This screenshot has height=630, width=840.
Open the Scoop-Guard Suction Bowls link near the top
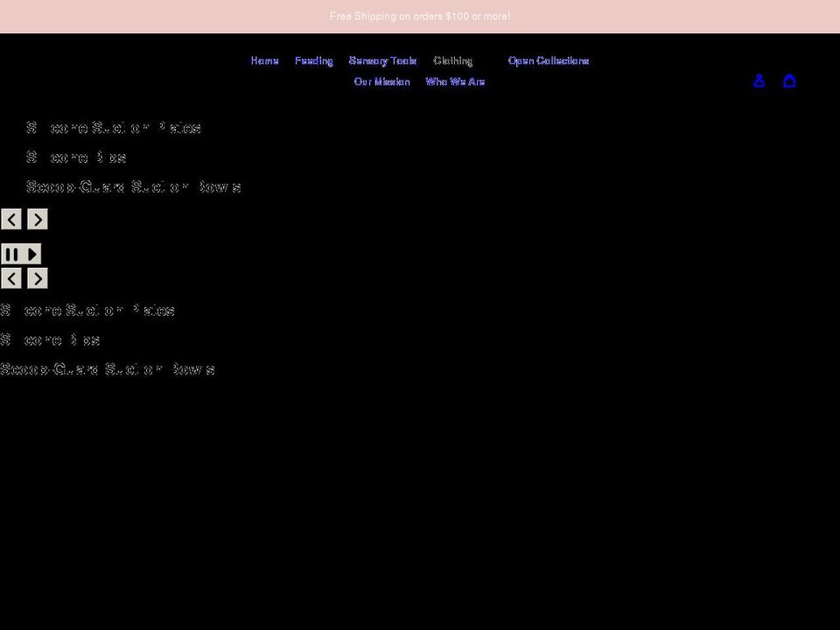click(x=134, y=186)
